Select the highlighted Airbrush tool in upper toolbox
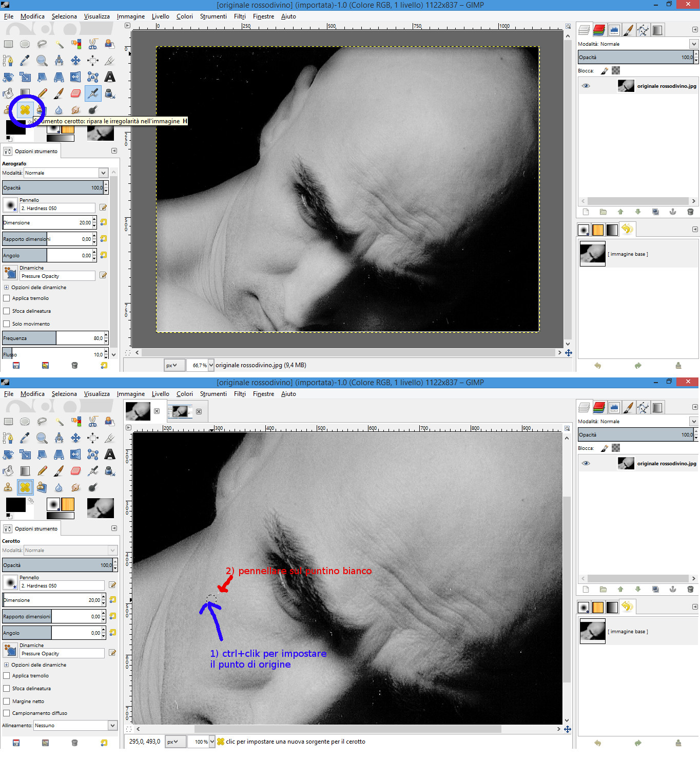Viewport: 700px width, 758px height. 93,93
